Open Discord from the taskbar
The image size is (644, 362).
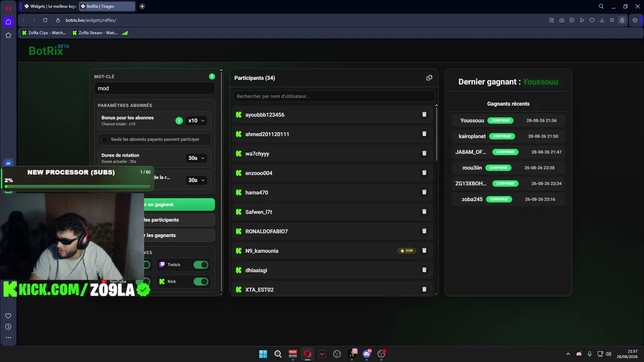tap(367, 354)
